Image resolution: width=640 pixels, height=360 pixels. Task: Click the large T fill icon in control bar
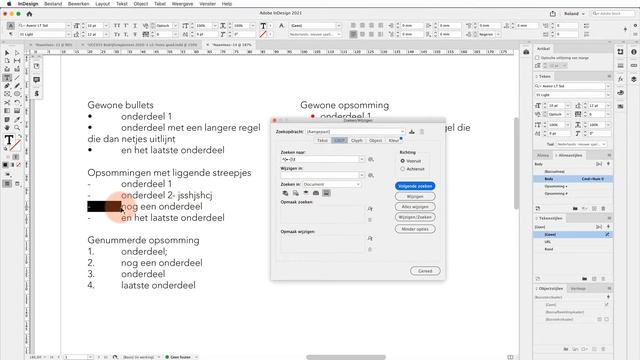click(263, 25)
